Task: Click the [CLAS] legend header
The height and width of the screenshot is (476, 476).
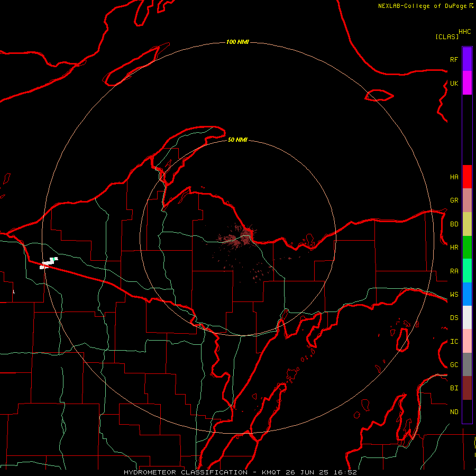Action: (447, 36)
